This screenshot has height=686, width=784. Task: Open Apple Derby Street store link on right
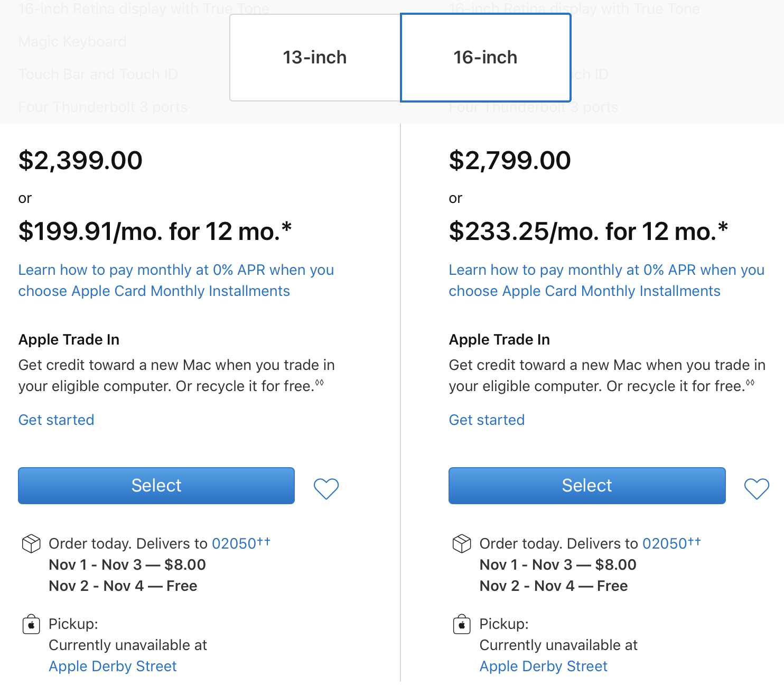point(544,666)
